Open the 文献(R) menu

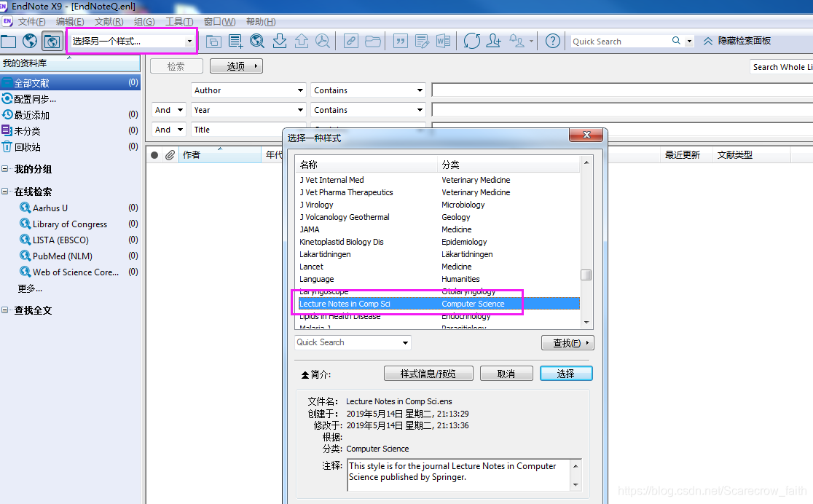(x=109, y=22)
